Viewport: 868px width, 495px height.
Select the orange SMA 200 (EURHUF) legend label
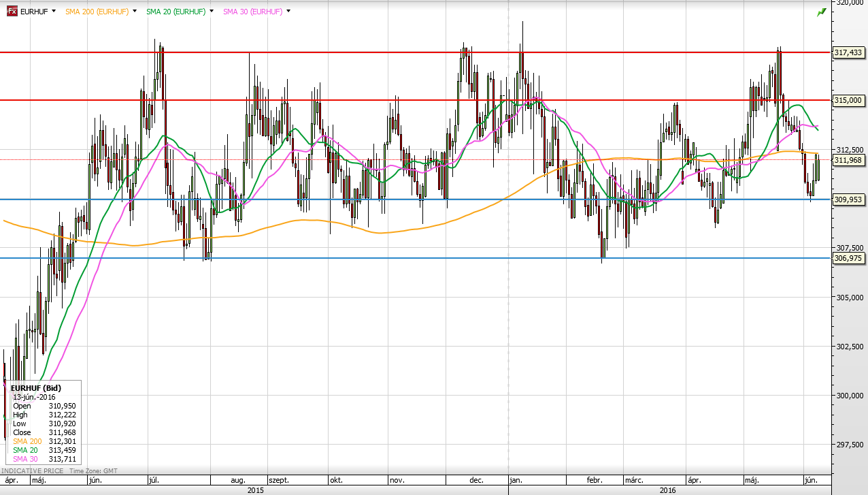click(97, 12)
